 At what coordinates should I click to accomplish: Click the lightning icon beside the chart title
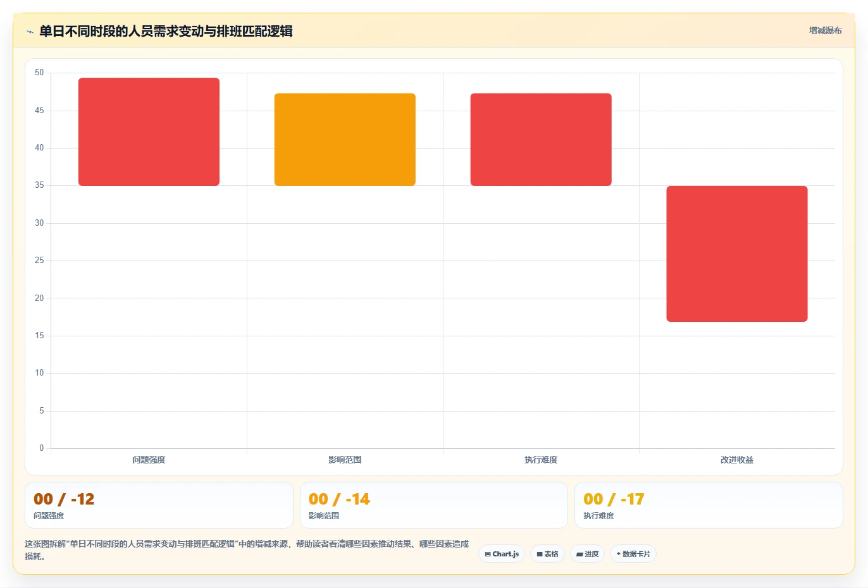coord(30,32)
